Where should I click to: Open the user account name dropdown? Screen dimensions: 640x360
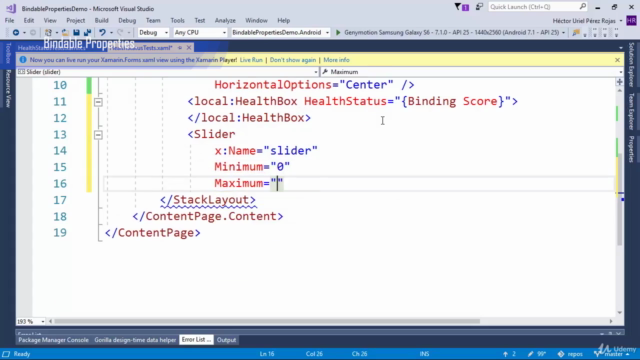[x=587, y=21]
